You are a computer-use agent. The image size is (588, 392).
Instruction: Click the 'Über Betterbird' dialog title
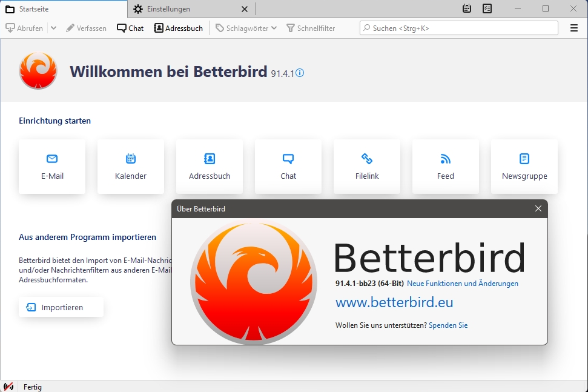click(x=201, y=209)
